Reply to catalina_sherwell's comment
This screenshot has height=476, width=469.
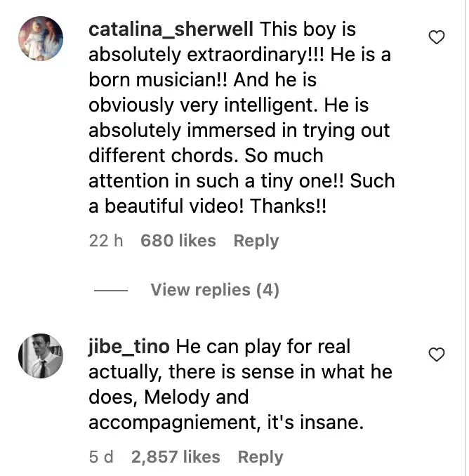point(256,241)
